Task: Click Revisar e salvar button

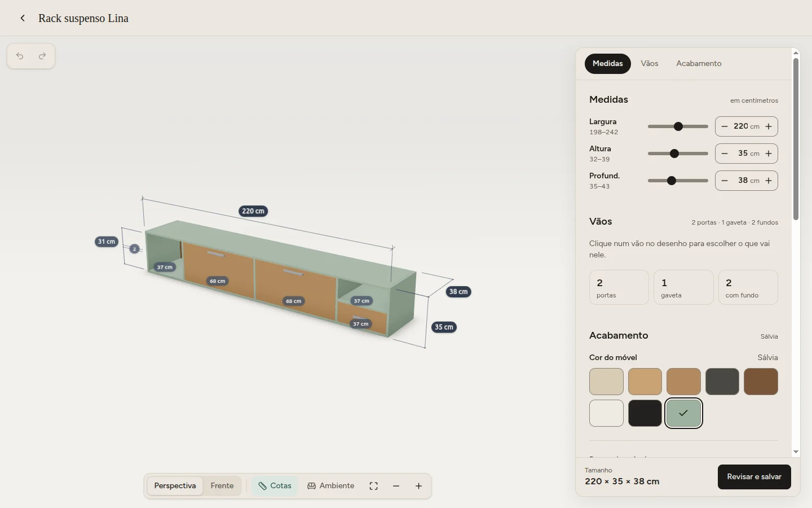Action: click(x=754, y=477)
